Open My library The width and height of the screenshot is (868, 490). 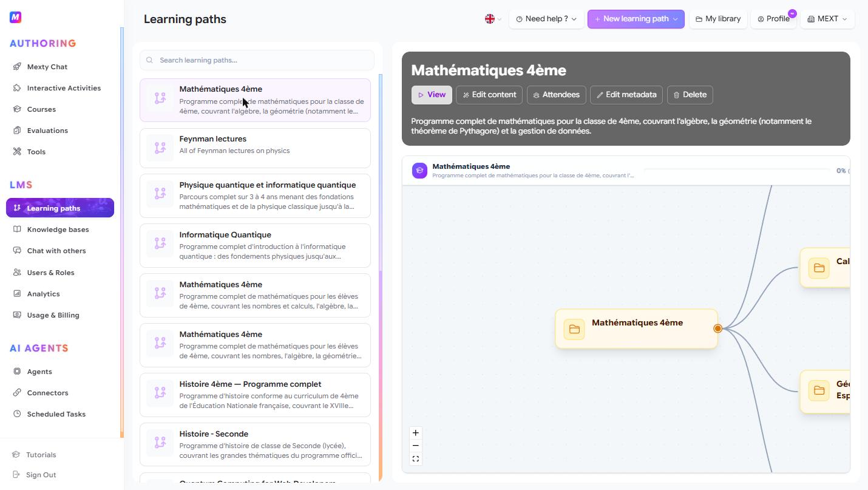[718, 19]
